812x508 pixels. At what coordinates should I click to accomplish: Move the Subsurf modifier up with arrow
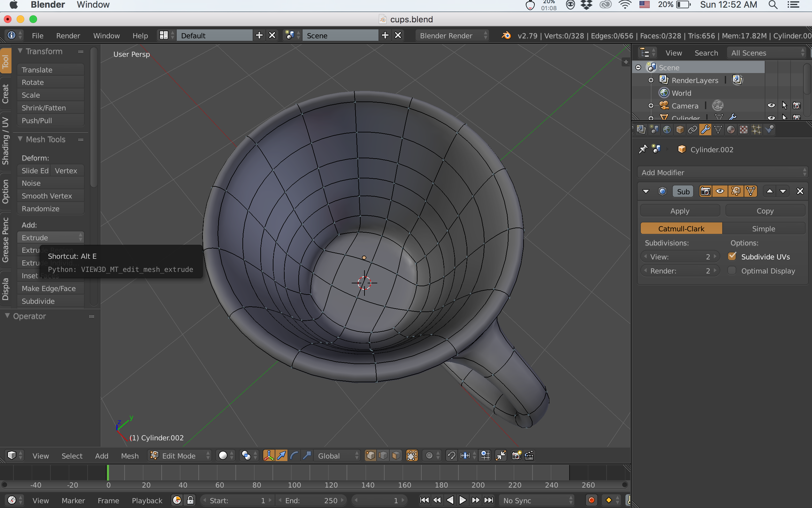click(769, 191)
